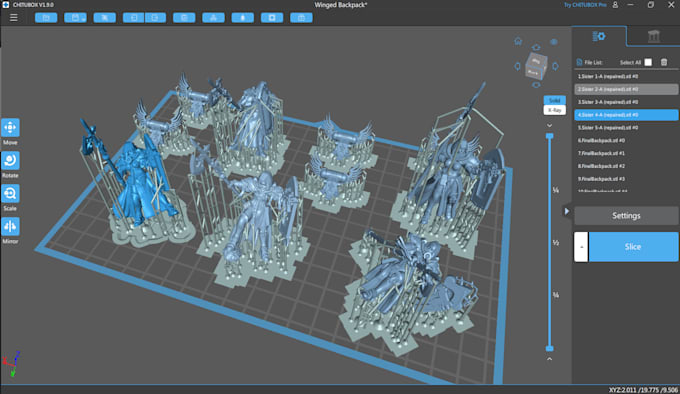Select 4.Sister 4-A (repaired).stl in file list
Screen dimensions: 680x394
click(626, 115)
